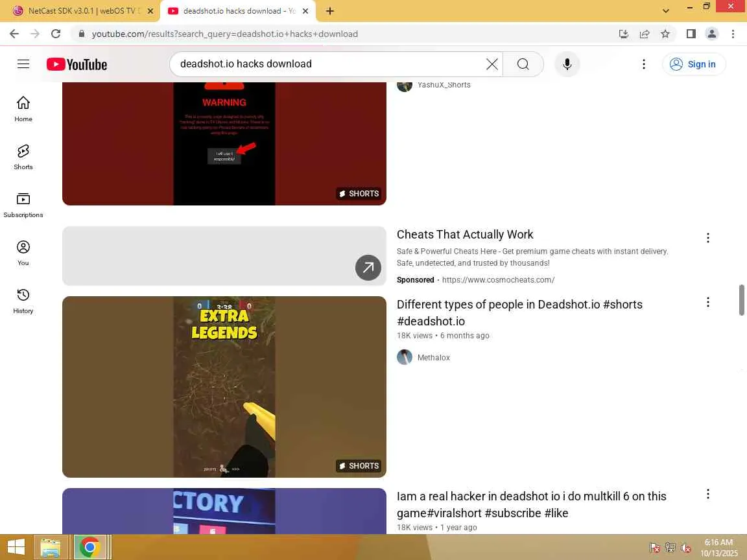The image size is (747, 560).
Task: Open YashuX_Shorts channel
Action: point(444,85)
